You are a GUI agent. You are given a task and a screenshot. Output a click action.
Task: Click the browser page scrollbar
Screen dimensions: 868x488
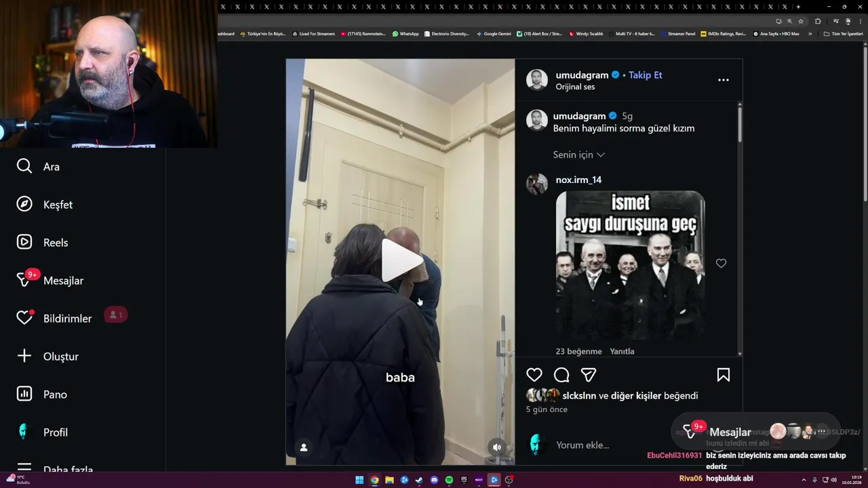click(x=865, y=122)
